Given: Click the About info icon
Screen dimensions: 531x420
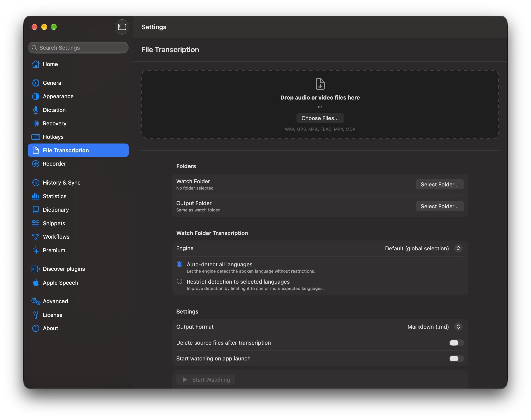Looking at the screenshot, I should 36,328.
